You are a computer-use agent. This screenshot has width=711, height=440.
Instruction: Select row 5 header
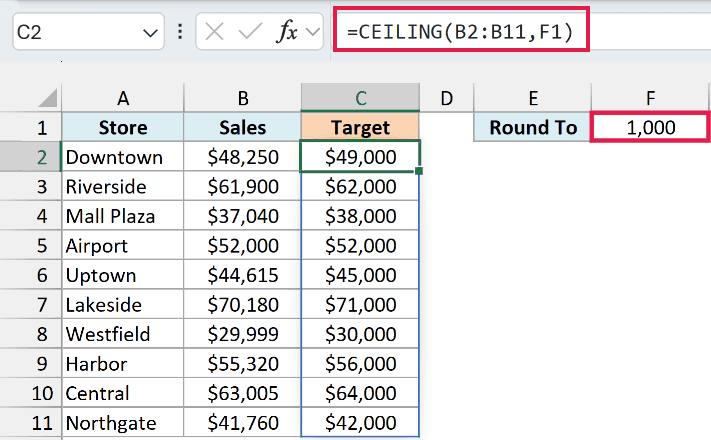30,245
